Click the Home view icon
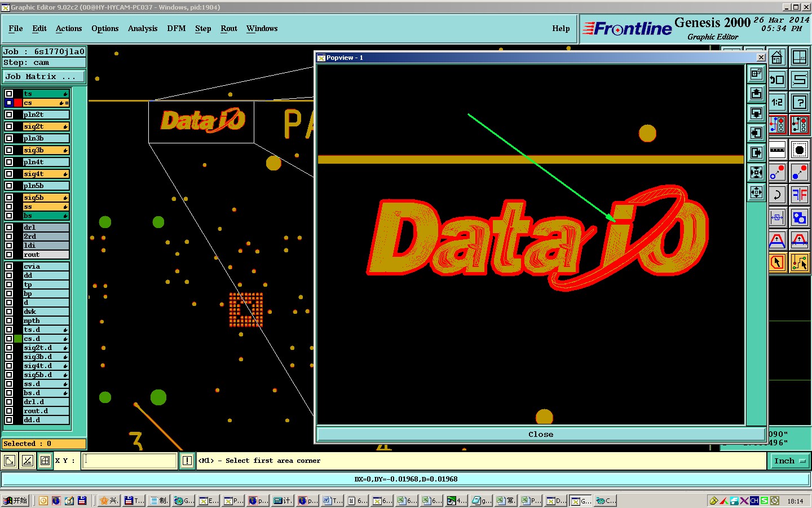Screen dimensions: 812x508 pos(777,57)
